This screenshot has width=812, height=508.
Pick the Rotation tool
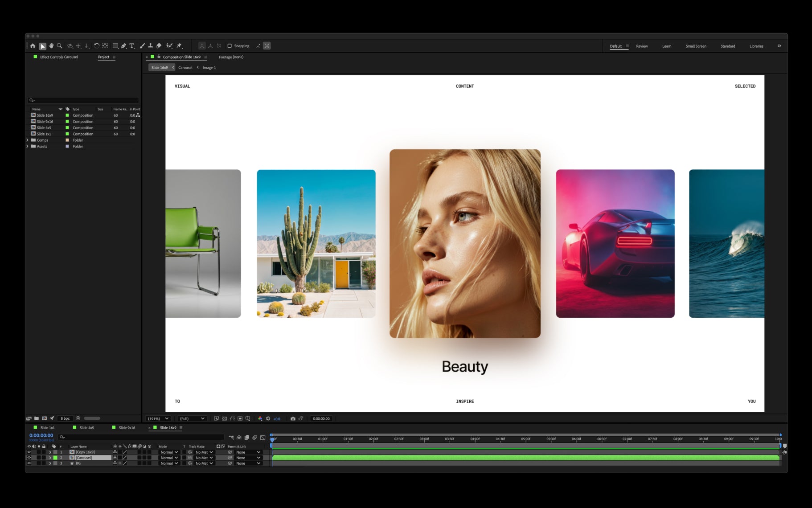coord(96,46)
